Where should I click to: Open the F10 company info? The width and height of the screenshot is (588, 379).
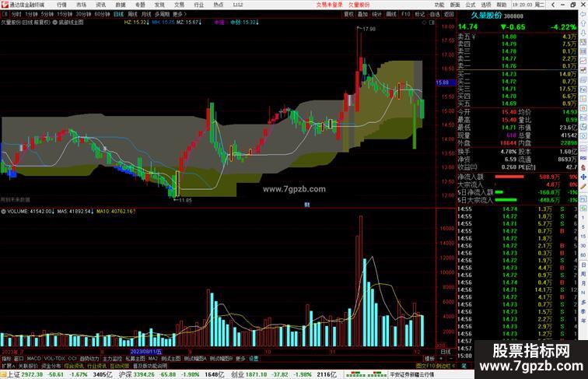(x=405, y=14)
